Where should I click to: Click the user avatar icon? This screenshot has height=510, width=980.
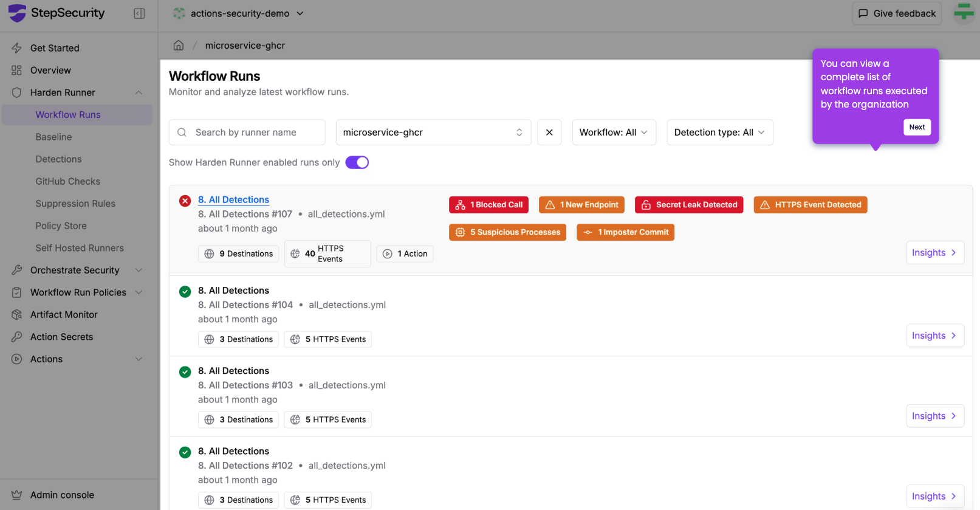(x=964, y=13)
